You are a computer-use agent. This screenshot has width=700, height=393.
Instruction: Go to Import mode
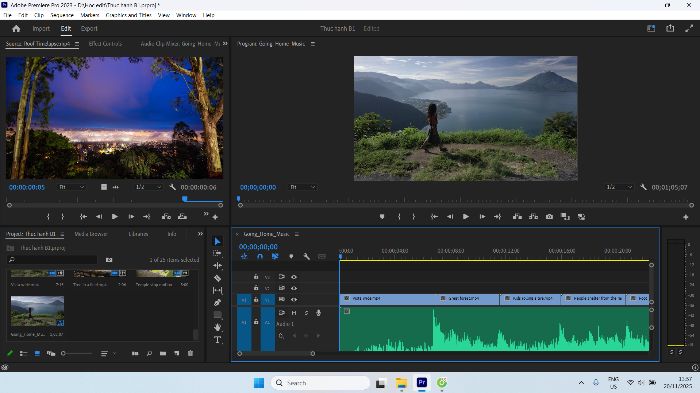(x=41, y=29)
